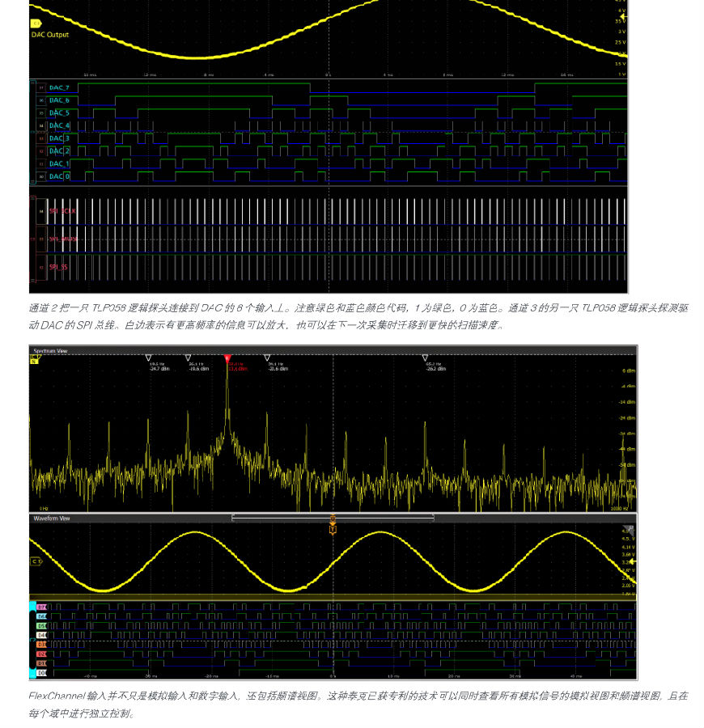Click the SPI_SCLK bus signal label
The image size is (704, 728).
click(62, 211)
